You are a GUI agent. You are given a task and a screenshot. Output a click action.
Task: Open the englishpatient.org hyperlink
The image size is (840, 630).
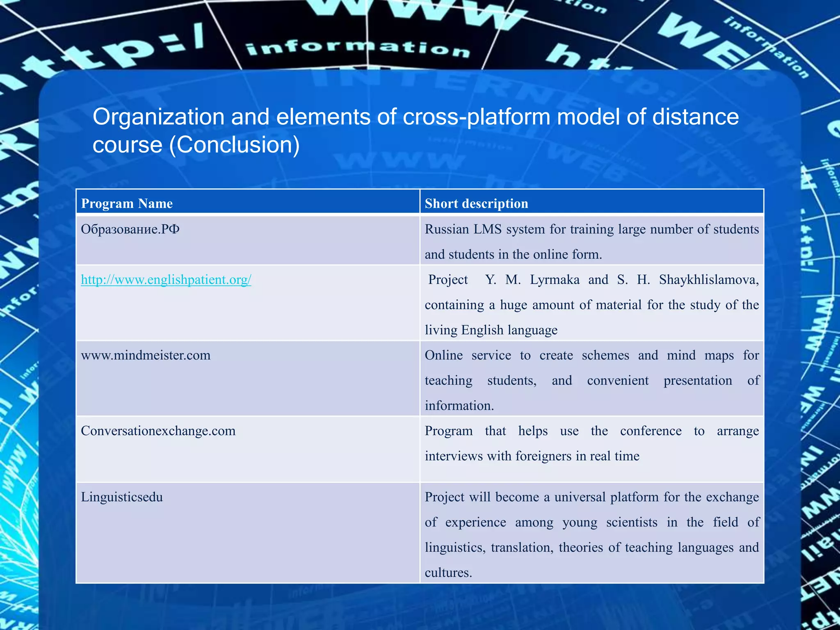click(166, 280)
